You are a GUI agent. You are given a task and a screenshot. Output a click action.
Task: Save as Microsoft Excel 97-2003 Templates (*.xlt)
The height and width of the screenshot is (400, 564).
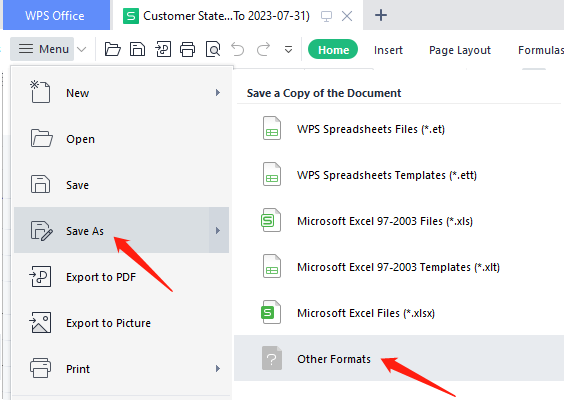[399, 267]
